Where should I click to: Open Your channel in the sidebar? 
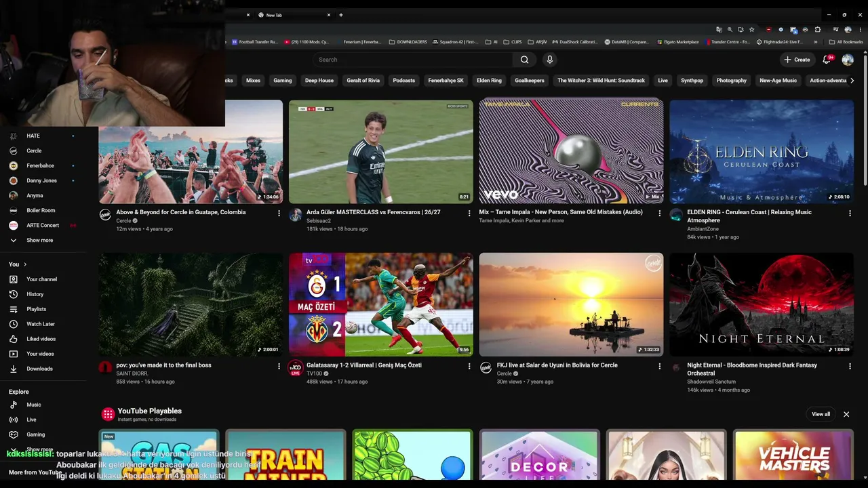41,279
